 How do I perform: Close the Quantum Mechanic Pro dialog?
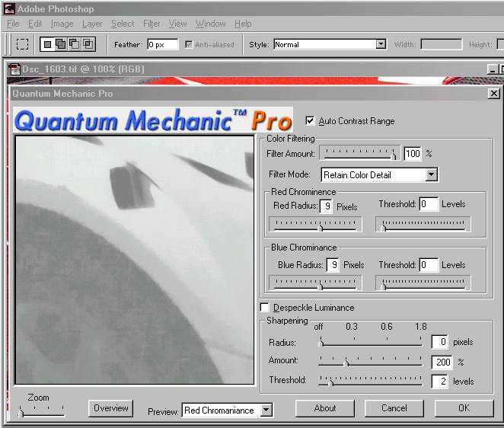tap(493, 94)
